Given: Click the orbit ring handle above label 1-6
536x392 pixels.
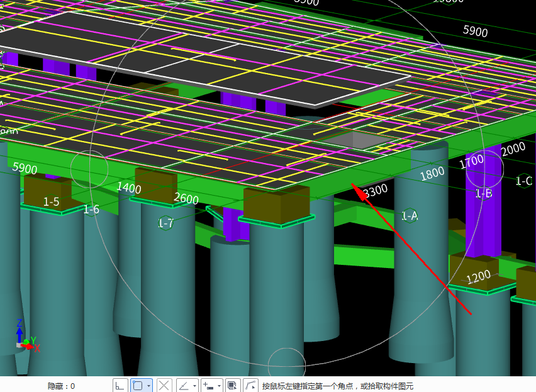Looking at the screenshot, I should pos(89,169).
